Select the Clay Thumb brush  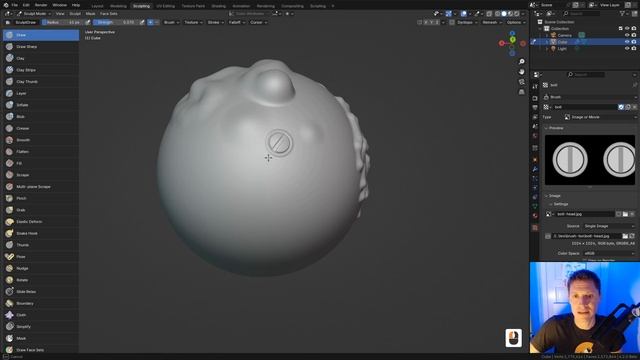click(41, 82)
